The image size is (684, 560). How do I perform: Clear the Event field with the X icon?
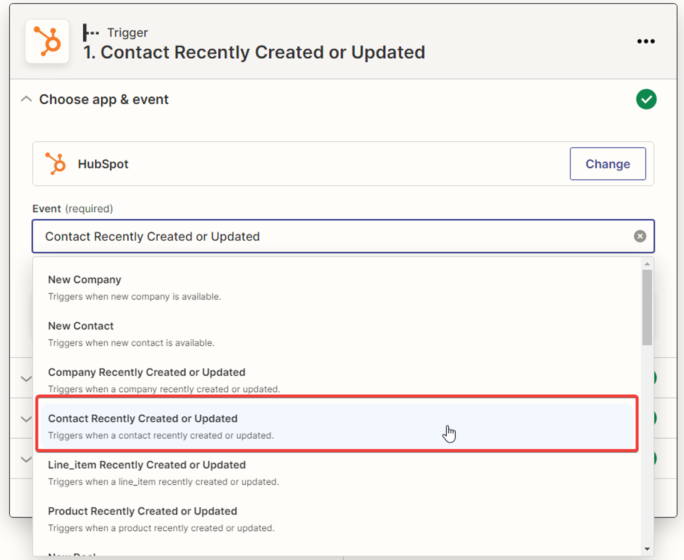click(640, 237)
